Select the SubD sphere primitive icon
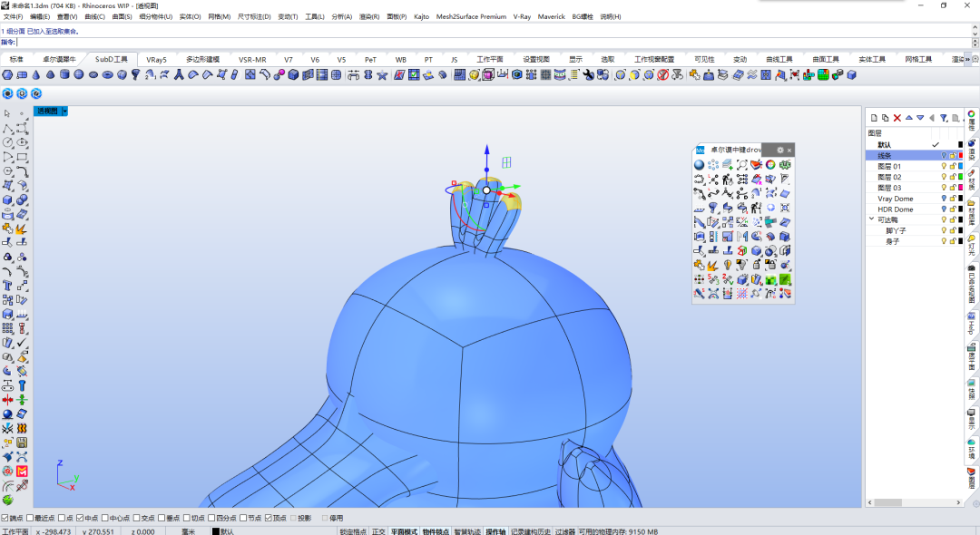Screen dimensions: 980x535 click(79, 75)
